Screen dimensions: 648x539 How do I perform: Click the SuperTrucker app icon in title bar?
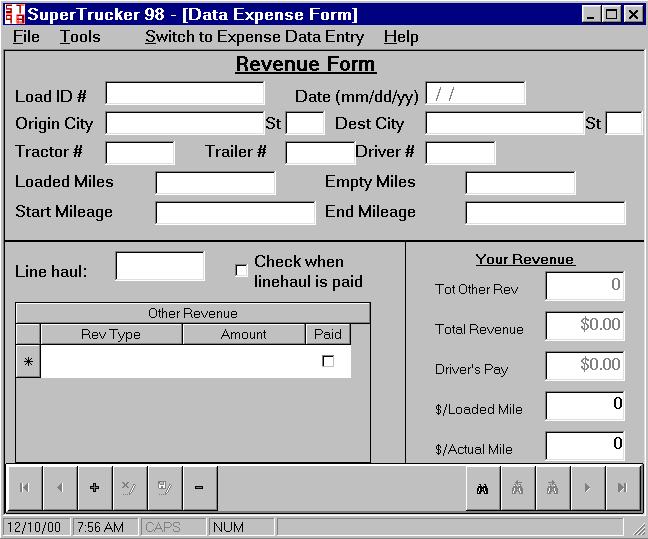pyautogui.click(x=14, y=14)
